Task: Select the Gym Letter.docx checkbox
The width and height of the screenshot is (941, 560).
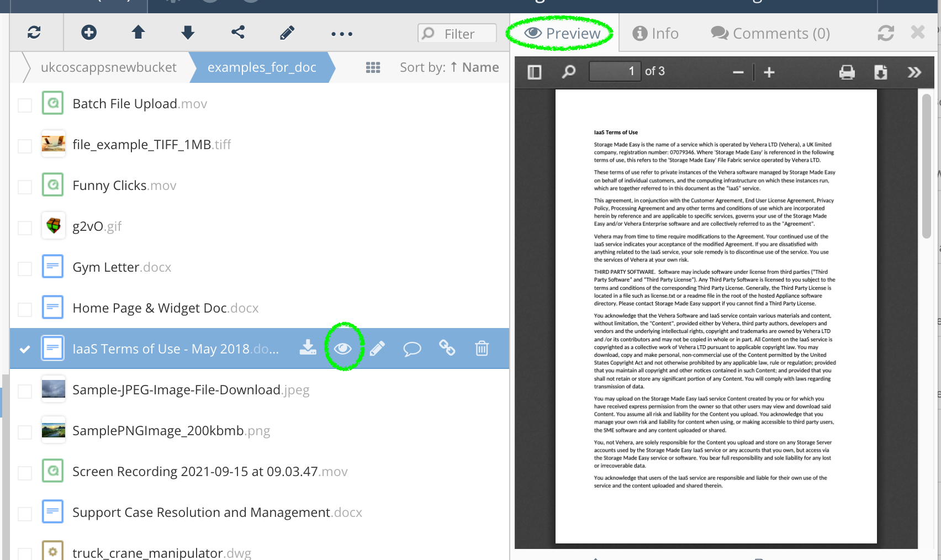Action: 25,268
